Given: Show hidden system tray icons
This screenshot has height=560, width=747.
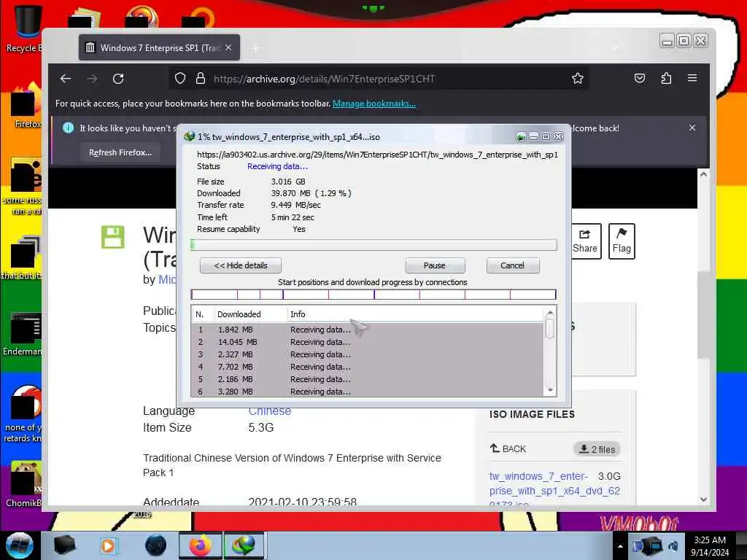Looking at the screenshot, I should [x=620, y=546].
